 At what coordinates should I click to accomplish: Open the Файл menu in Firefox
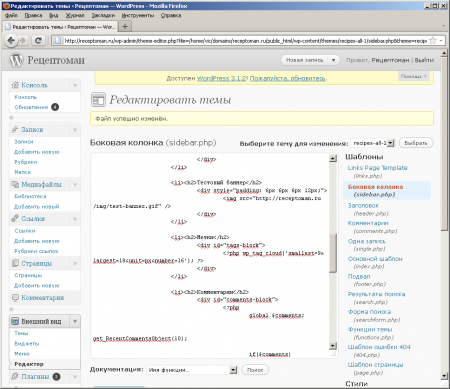(x=11, y=15)
